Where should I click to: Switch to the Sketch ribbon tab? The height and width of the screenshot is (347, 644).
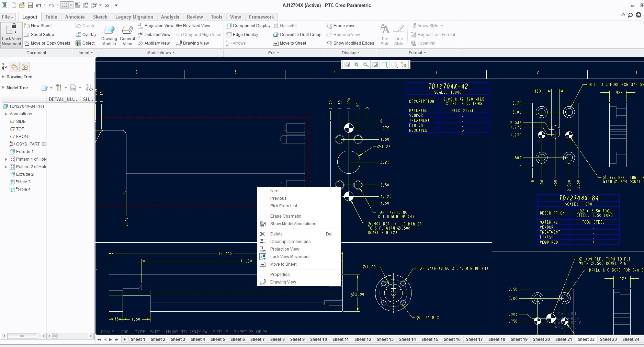tap(100, 17)
